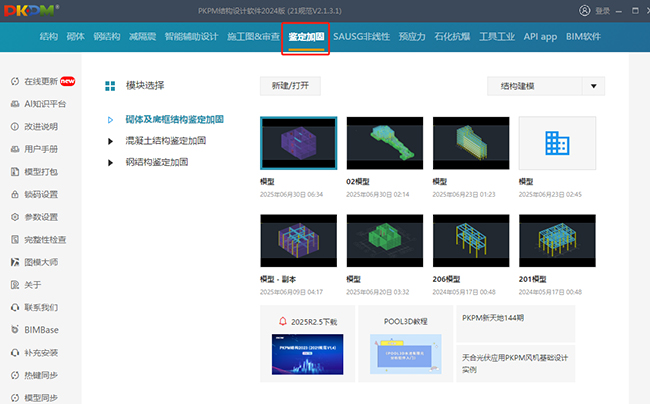Open the SAUSG非线性 tab
Viewport: 650px width, 404px height.
pyautogui.click(x=361, y=36)
